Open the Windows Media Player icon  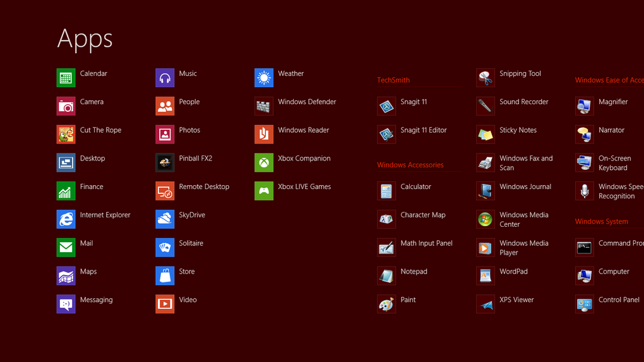(486, 248)
